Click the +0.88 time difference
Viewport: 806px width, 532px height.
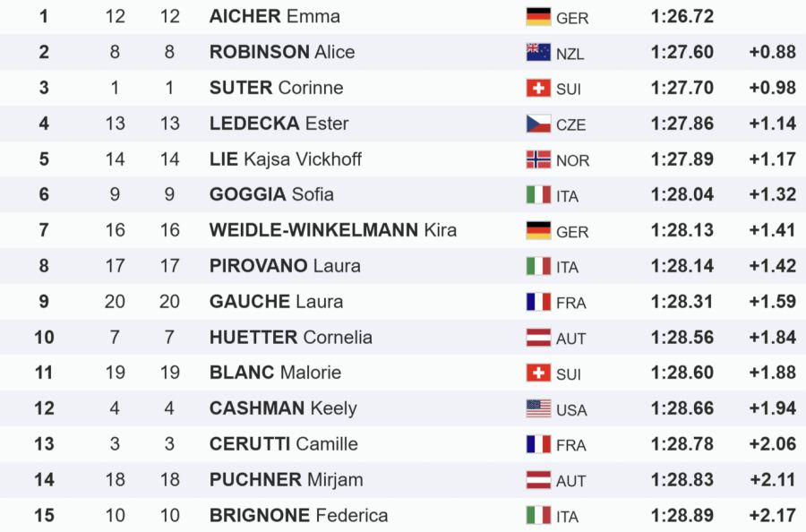[x=772, y=52]
